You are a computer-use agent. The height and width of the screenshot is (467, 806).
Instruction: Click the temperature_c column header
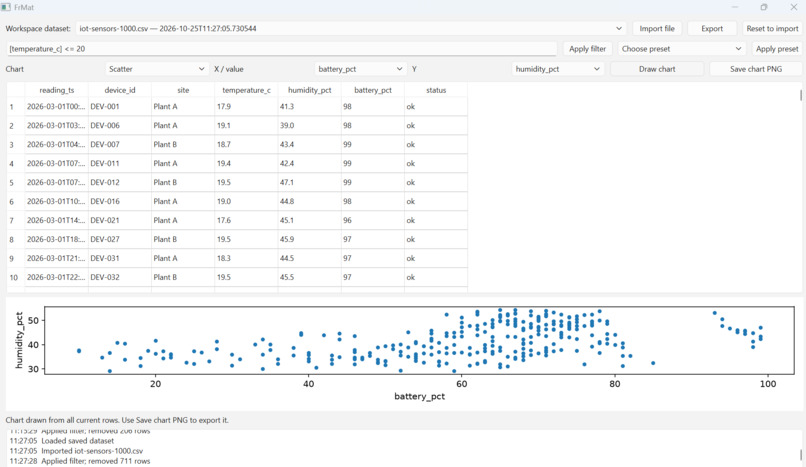tap(246, 90)
